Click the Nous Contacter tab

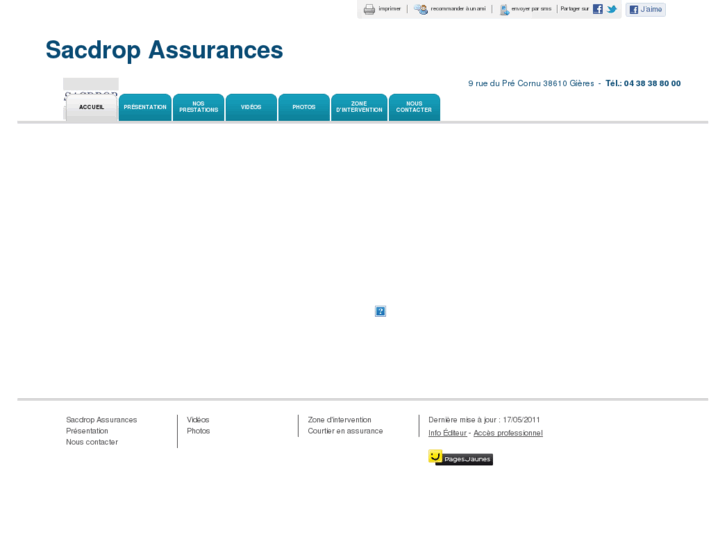point(414,107)
